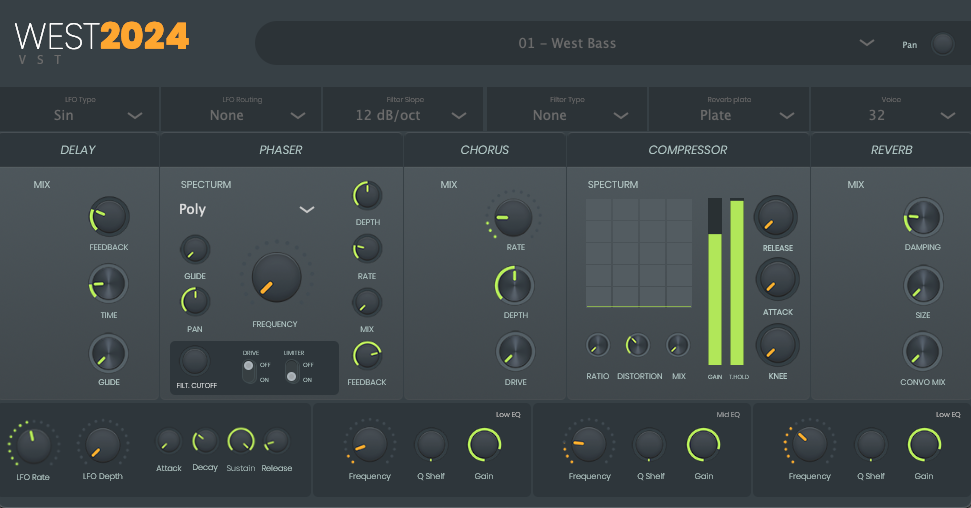Toggle the Limiter on/off switch
Screen dimensions: 971x508
click(x=291, y=371)
